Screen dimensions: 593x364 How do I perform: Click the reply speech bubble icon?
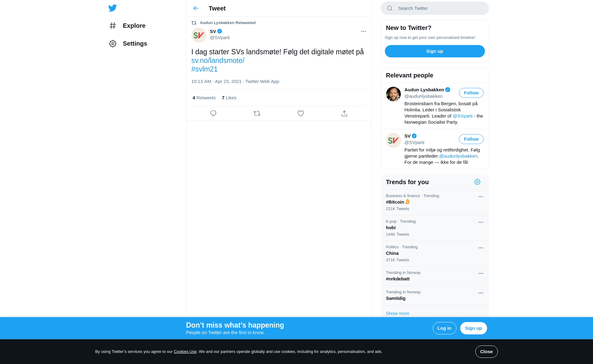(x=213, y=114)
